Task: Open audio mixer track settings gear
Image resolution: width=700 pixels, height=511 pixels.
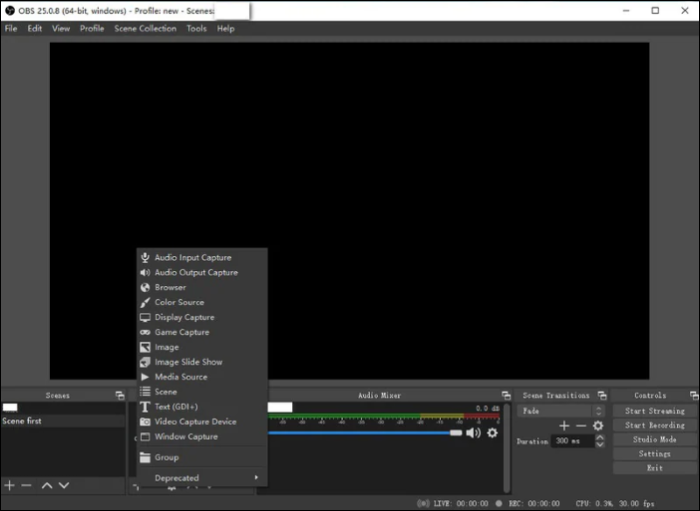Action: (x=492, y=433)
